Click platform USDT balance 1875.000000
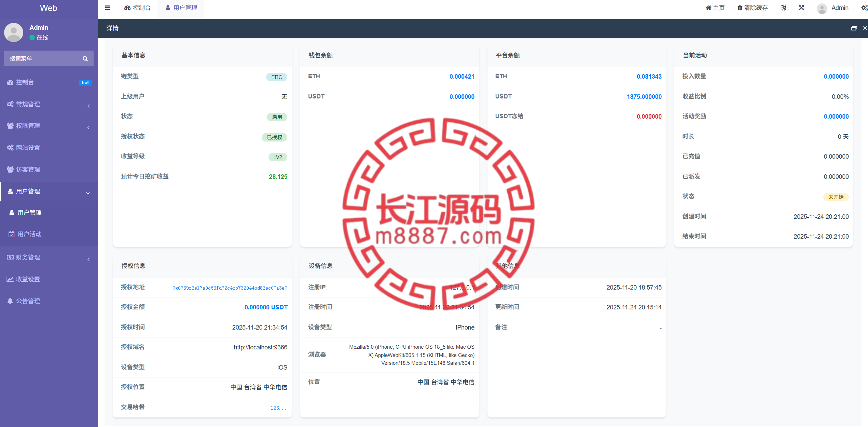The height and width of the screenshot is (427, 868). pyautogui.click(x=644, y=97)
